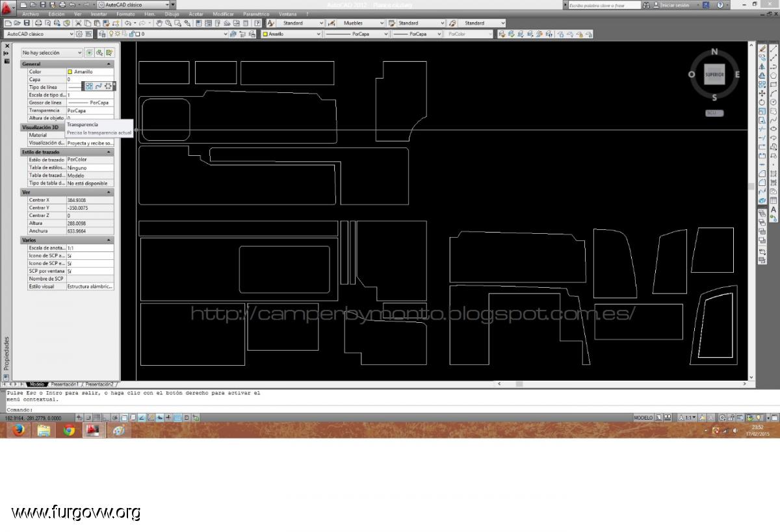The height and width of the screenshot is (532, 780).
Task: Open the Modificar menu
Action: 223,14
